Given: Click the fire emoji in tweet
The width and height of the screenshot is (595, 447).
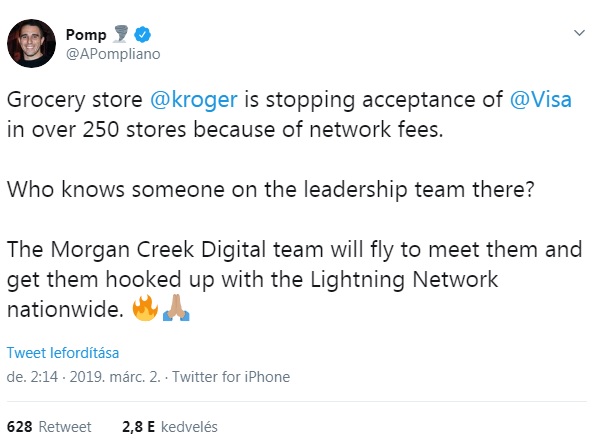Looking at the screenshot, I should click(145, 308).
